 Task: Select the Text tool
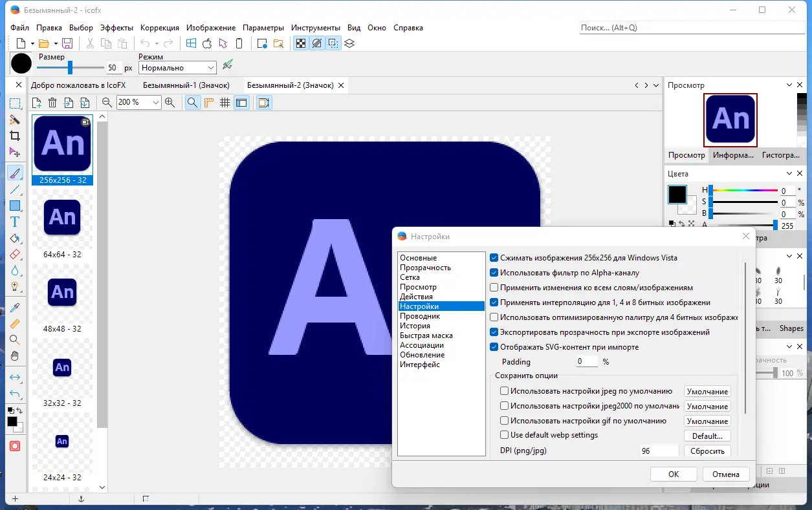(14, 222)
